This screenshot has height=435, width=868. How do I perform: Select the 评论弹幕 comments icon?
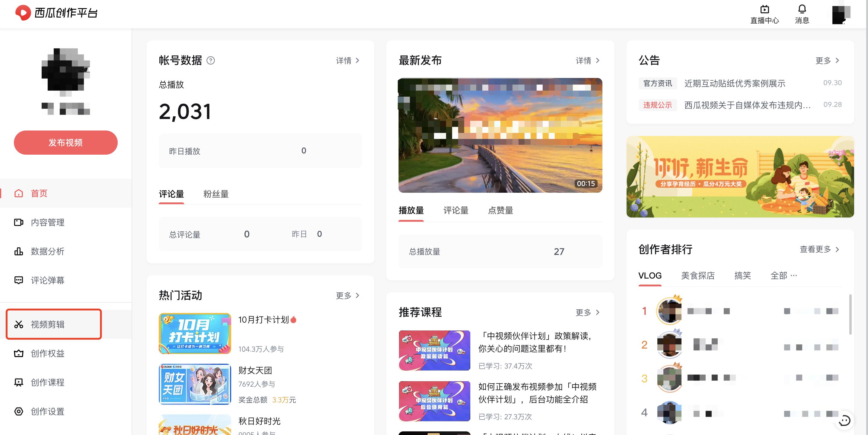18,280
